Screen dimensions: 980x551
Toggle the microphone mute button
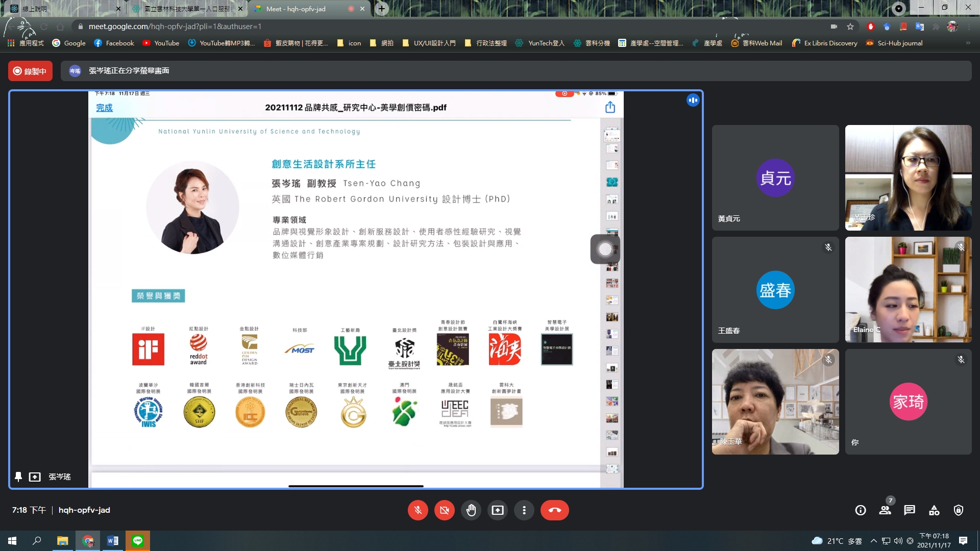pos(418,510)
